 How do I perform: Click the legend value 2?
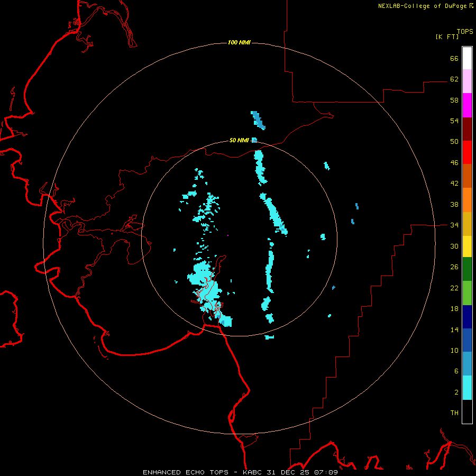pyautogui.click(x=456, y=392)
